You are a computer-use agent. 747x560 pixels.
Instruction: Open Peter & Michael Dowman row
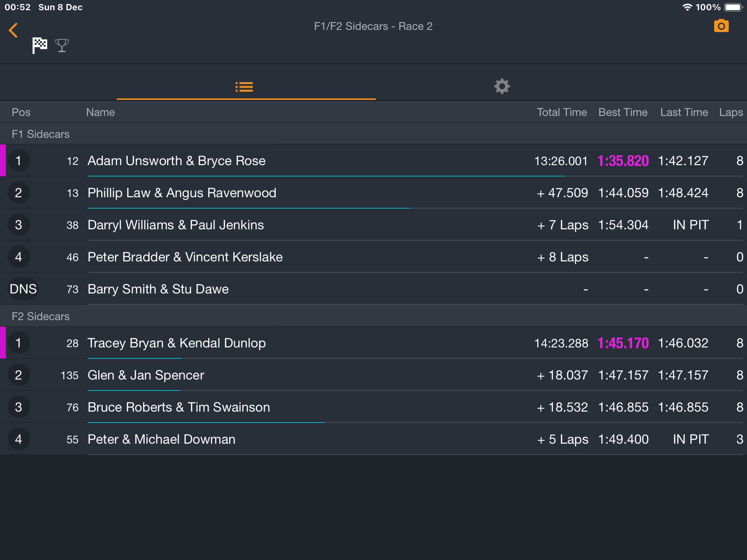pyautogui.click(x=373, y=439)
